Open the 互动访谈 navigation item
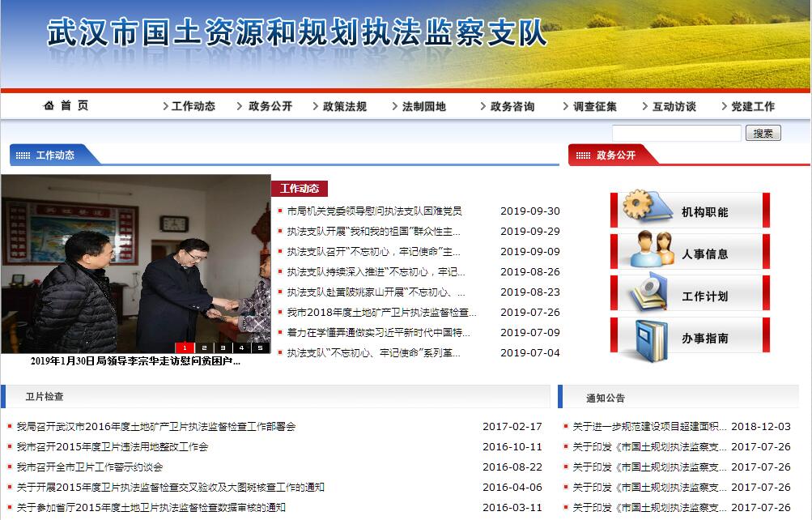This screenshot has height=520, width=812. coord(674,106)
